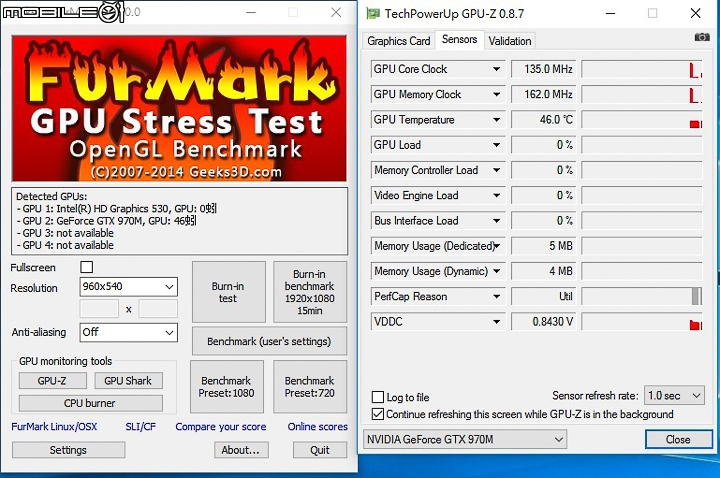Screen dimensions: 720x478
Task: Close the FurMark window with X
Action: [x=336, y=12]
